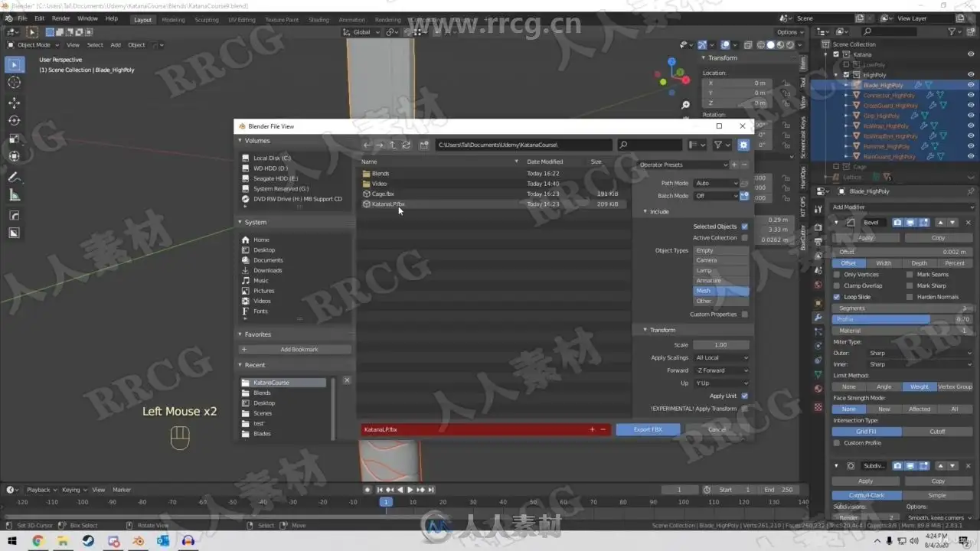Click the Bevel Profile slider

click(902, 320)
